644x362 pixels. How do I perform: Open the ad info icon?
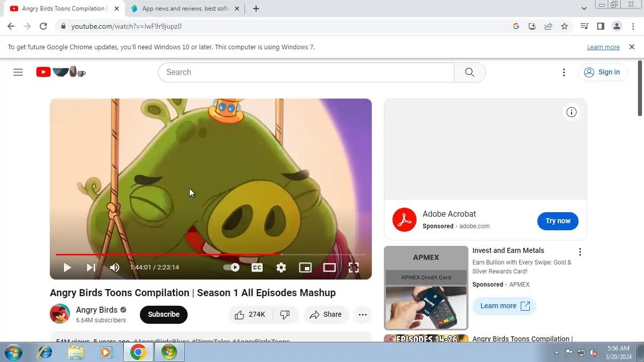point(571,112)
